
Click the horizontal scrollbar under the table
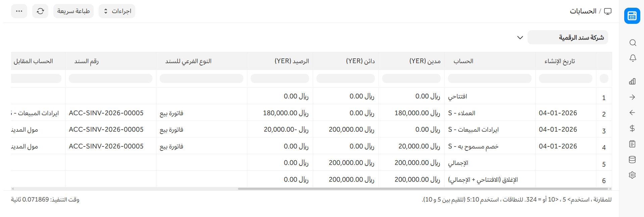(x=423, y=189)
